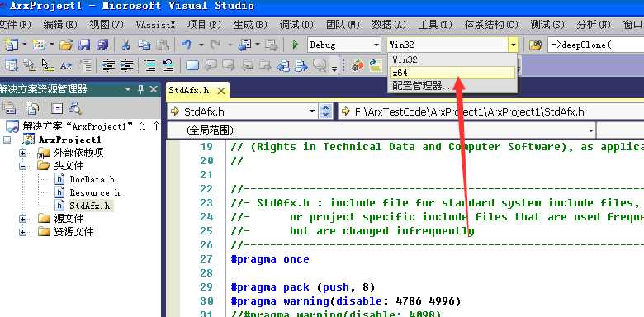644x317 pixels.
Task: Click the Open File folder icon
Action: [66, 45]
